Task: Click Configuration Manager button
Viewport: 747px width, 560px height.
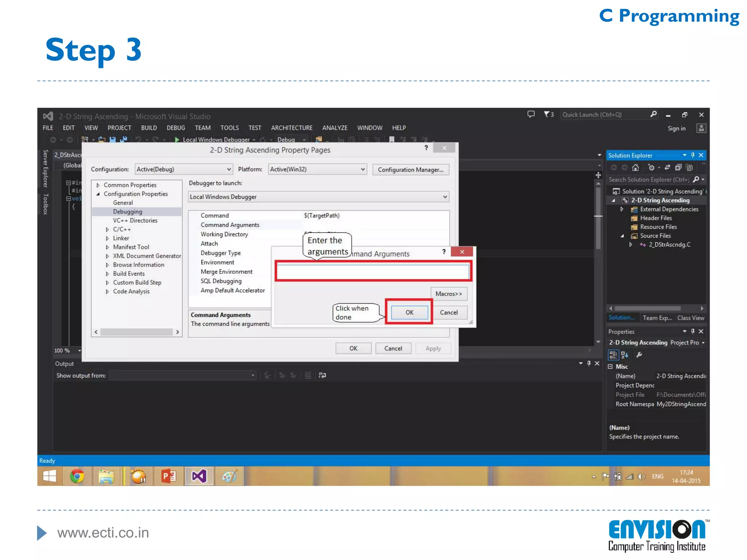Action: tap(411, 170)
